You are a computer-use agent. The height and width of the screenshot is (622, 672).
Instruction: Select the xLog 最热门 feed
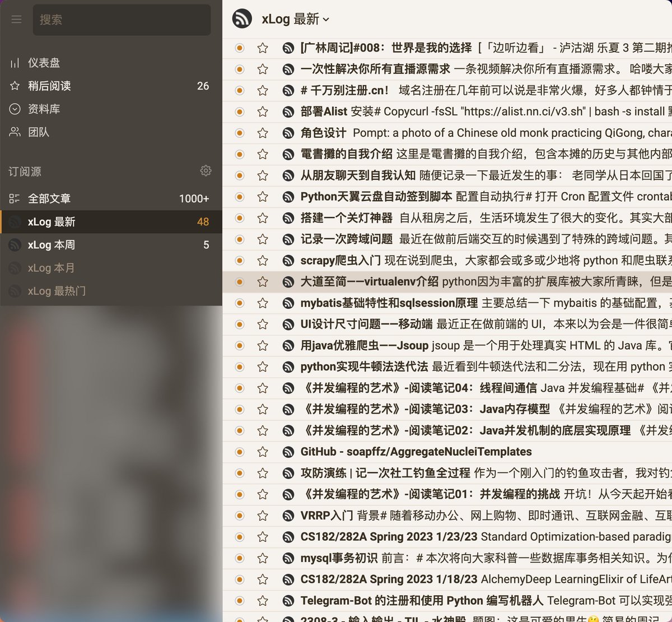[111, 291]
